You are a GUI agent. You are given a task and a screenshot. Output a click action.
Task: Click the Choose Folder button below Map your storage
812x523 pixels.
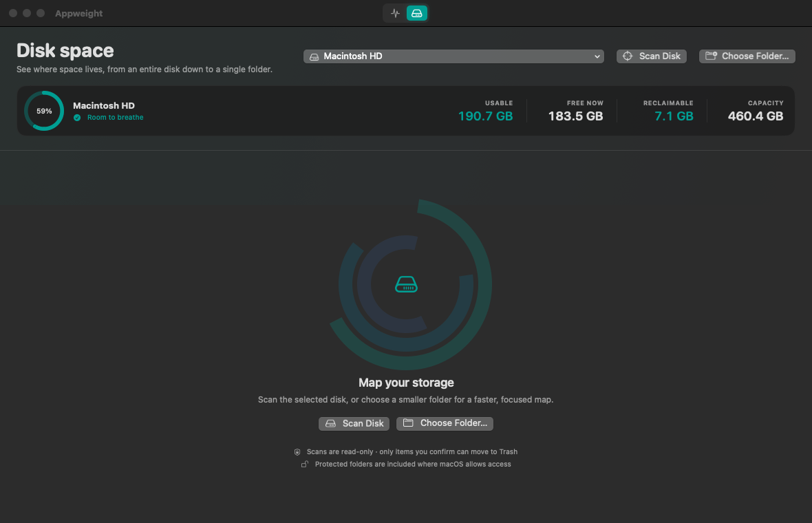(x=445, y=424)
